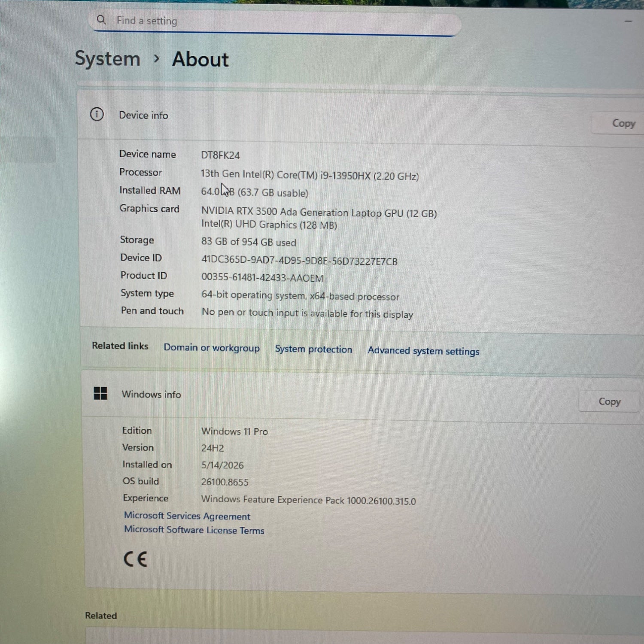Click the breadcrumb chevron between System and About
The height and width of the screenshot is (644, 644).
coord(156,58)
